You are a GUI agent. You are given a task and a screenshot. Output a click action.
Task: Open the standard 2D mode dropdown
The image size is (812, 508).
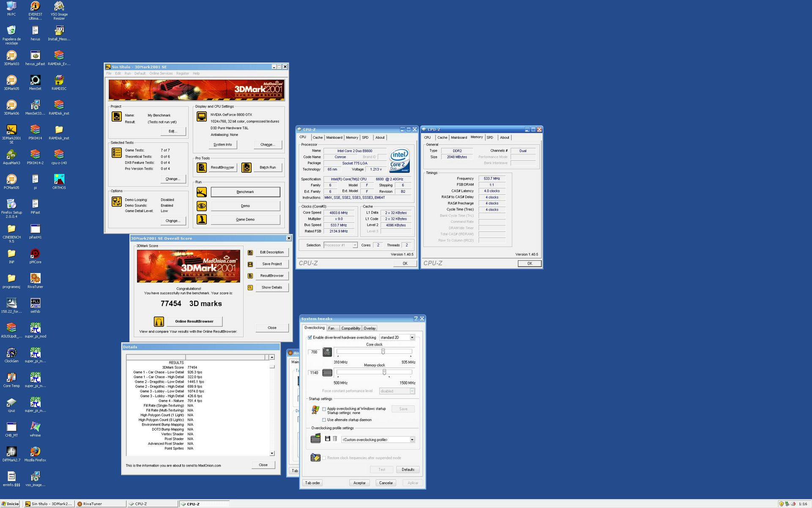[x=412, y=338]
